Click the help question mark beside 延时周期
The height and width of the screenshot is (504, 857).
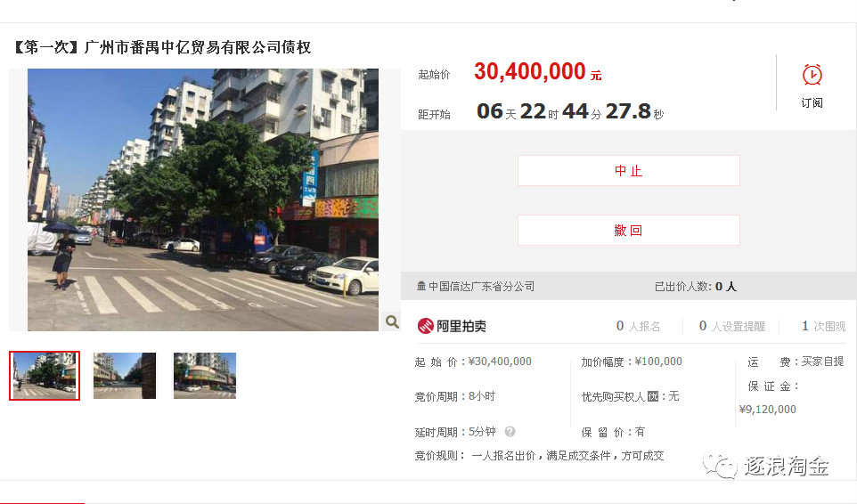click(510, 432)
